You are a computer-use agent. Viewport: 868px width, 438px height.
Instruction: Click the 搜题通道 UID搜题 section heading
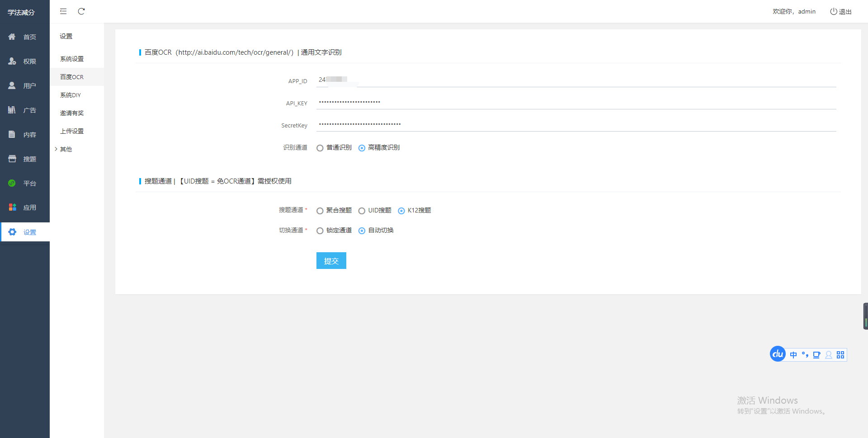point(218,181)
